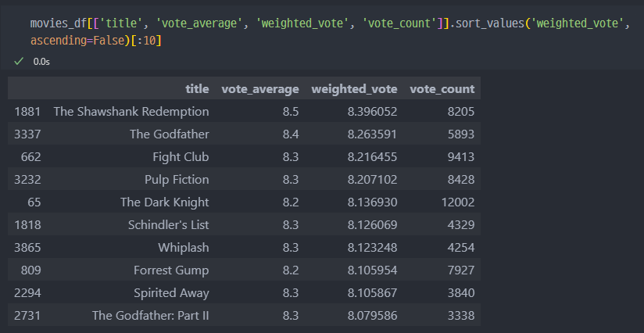The height and width of the screenshot is (333, 644).
Task: Select The Shawshank Redemption title cell
Action: (x=131, y=112)
